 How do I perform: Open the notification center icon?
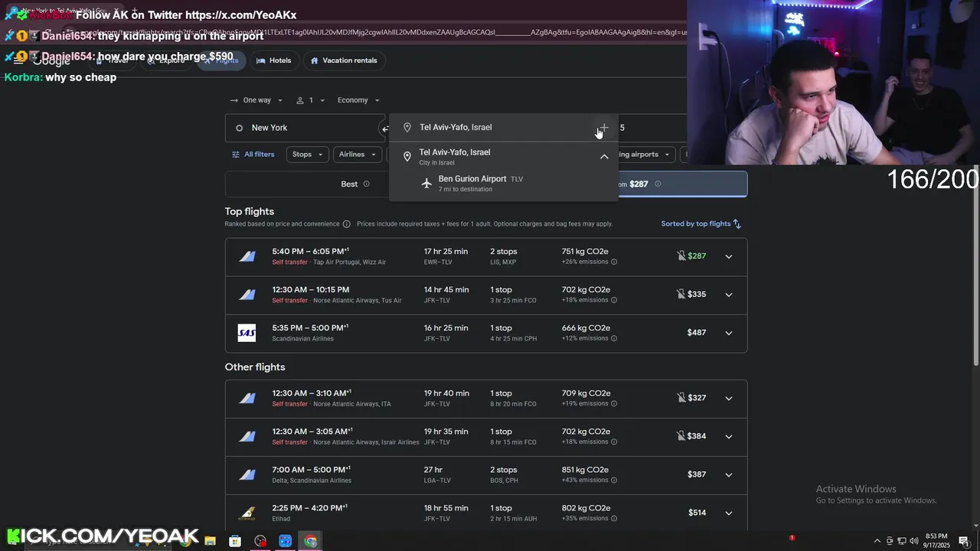click(x=964, y=541)
